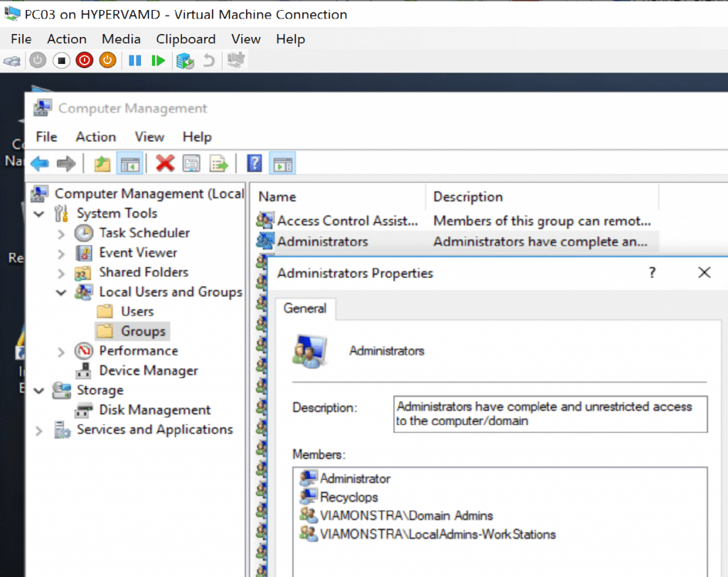Expand the Task Scheduler node
The height and width of the screenshot is (577, 728).
61,233
